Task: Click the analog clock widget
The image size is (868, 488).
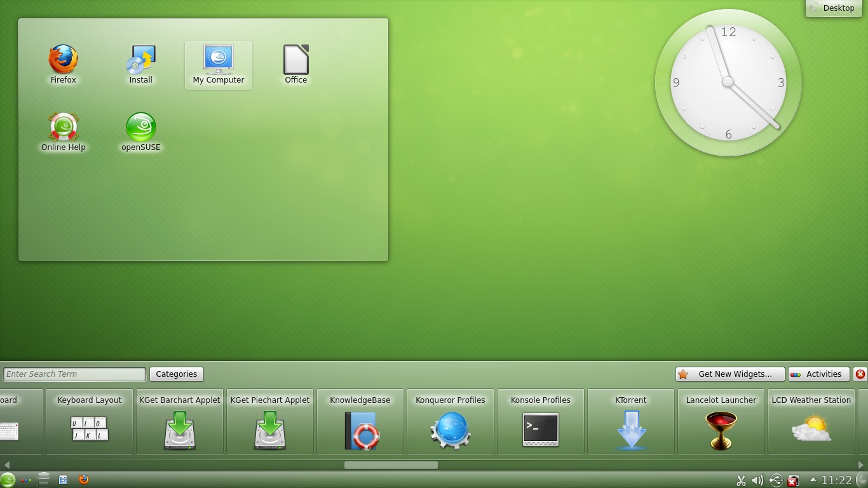Action: (x=728, y=82)
